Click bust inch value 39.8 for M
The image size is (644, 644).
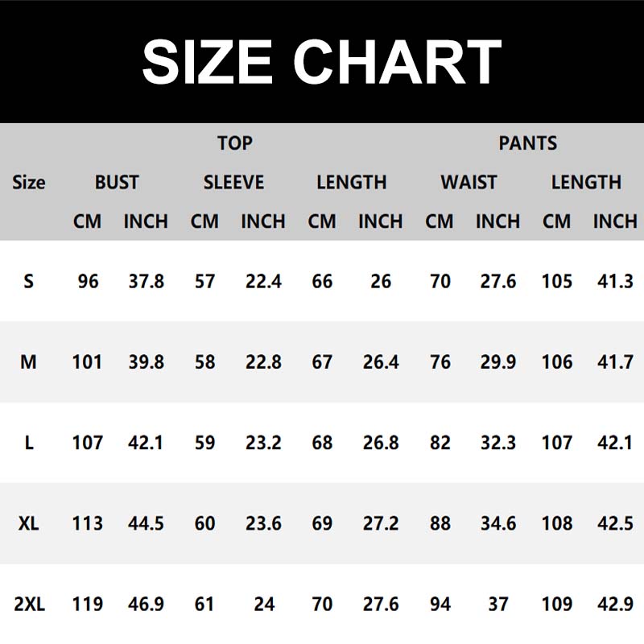point(146,362)
